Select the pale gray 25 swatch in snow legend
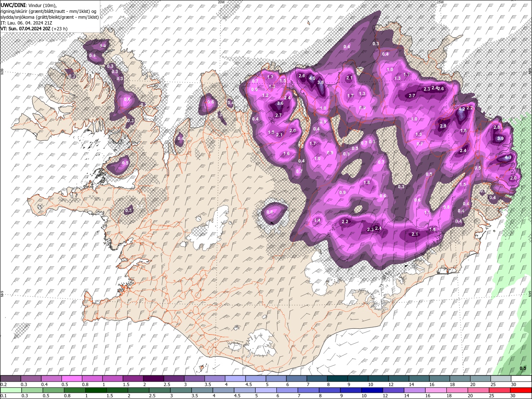Screen dimensions: 532x399 pos(501,379)
